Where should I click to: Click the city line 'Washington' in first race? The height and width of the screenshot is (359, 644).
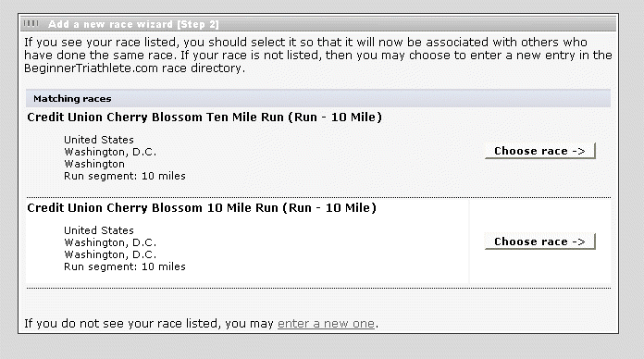[94, 164]
